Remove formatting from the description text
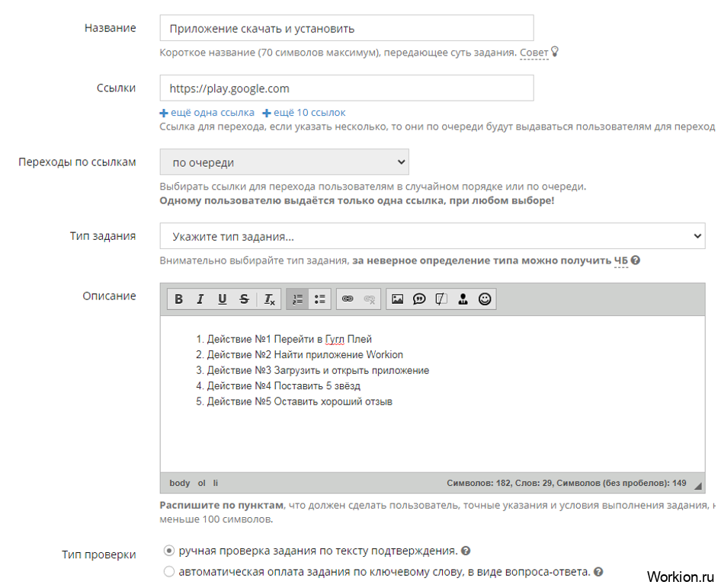 [270, 299]
